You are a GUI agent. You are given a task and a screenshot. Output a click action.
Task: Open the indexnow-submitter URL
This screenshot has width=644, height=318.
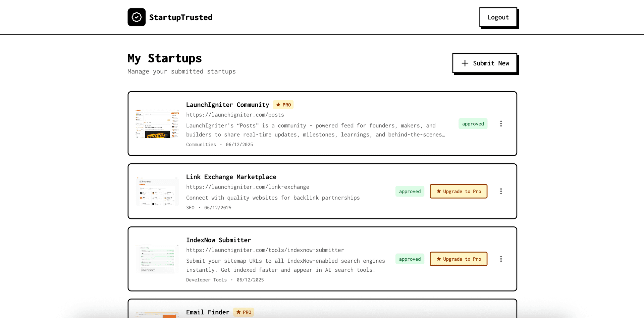[265, 250]
